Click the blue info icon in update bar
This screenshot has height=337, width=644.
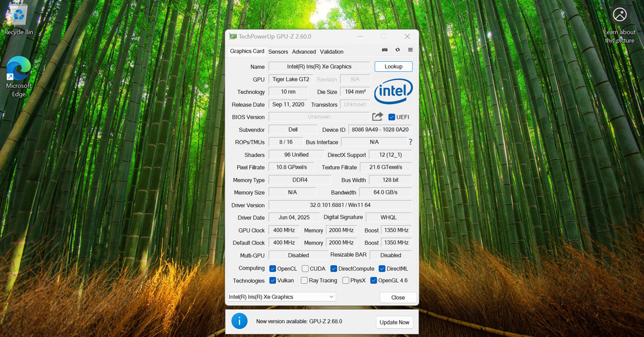pyautogui.click(x=239, y=321)
